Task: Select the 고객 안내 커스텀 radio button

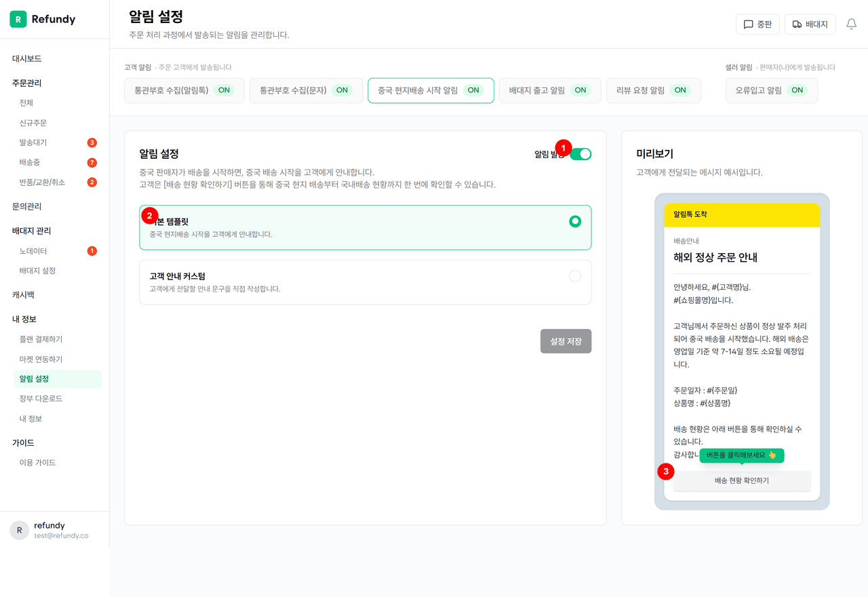Action: coord(575,276)
